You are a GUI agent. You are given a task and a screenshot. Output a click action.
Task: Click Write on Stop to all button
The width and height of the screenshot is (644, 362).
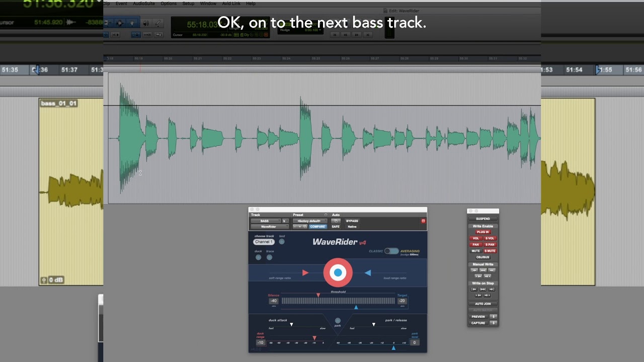pyautogui.click(x=483, y=290)
